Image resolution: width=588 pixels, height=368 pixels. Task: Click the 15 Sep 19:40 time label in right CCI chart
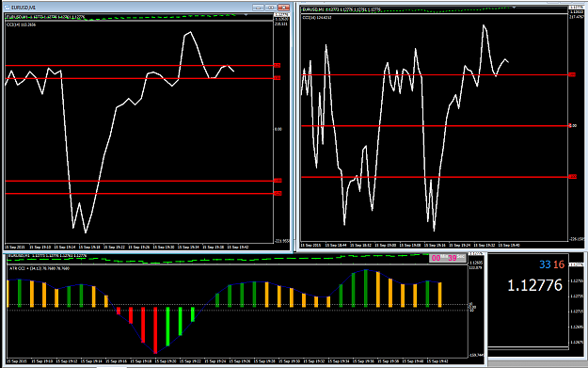[509, 246]
